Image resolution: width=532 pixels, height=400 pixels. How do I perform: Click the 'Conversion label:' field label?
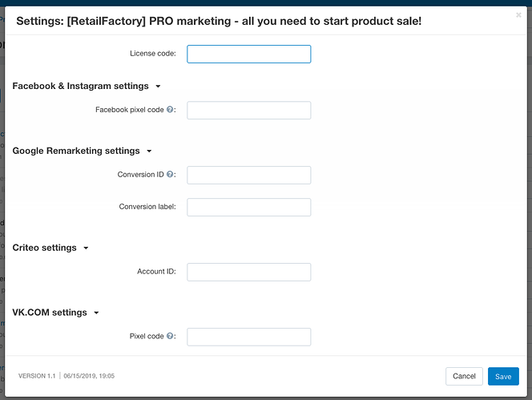[147, 207]
